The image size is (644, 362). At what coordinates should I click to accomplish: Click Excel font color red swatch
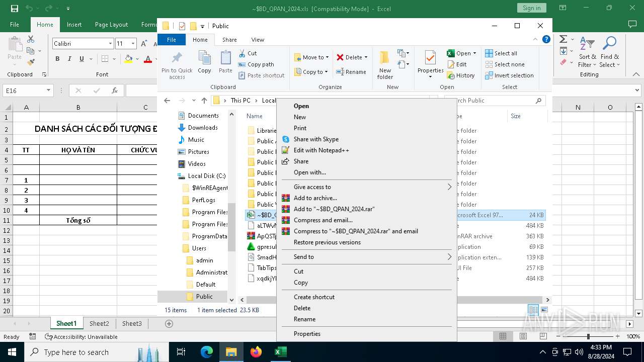pos(148,59)
